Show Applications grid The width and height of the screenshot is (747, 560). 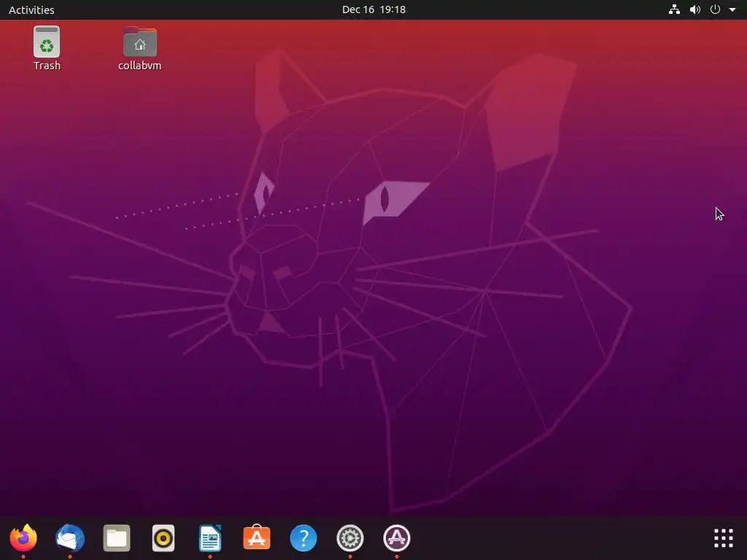pos(723,538)
